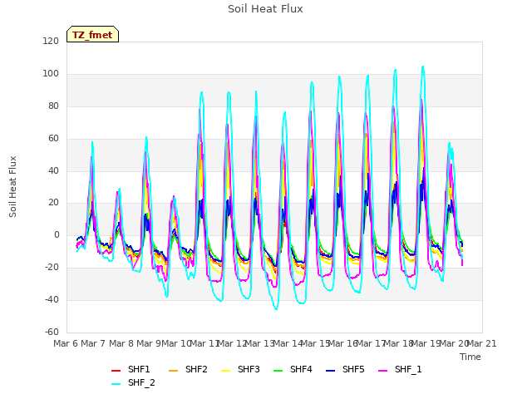Click the 20 y-axis tick label
This screenshot has height=399, width=532.
click(53, 203)
